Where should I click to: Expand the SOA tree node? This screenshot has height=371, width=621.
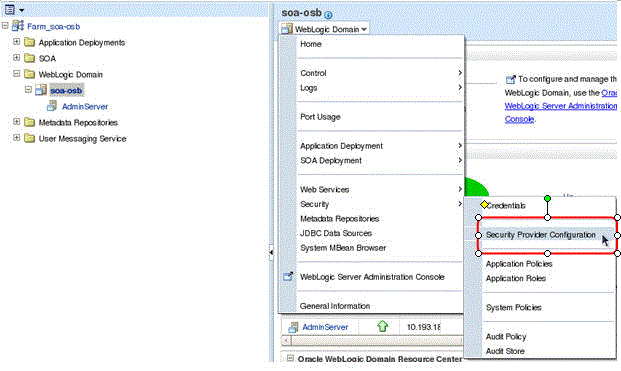tap(16, 57)
